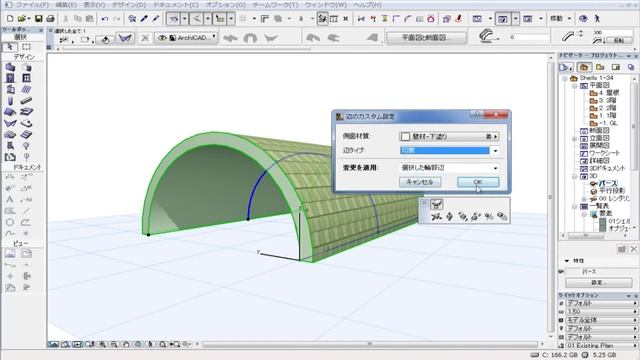Collapse the 3D tree node in the Navigator
Screen dimensions: 640x360
[x=574, y=176]
